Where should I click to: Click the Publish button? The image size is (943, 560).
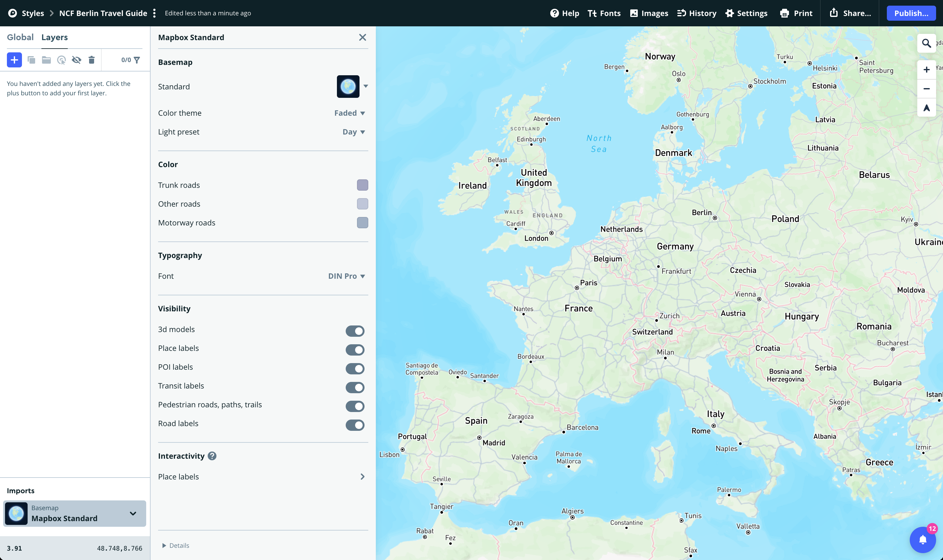point(911,13)
